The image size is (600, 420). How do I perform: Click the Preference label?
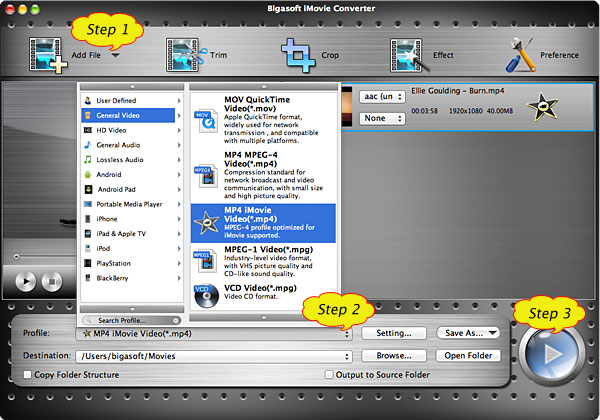pos(559,55)
